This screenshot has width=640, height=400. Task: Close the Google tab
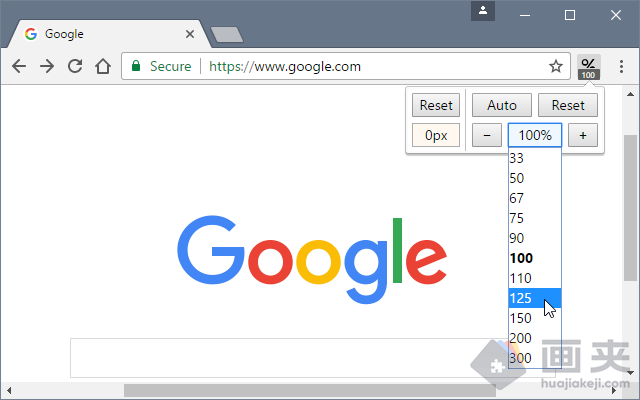click(190, 34)
